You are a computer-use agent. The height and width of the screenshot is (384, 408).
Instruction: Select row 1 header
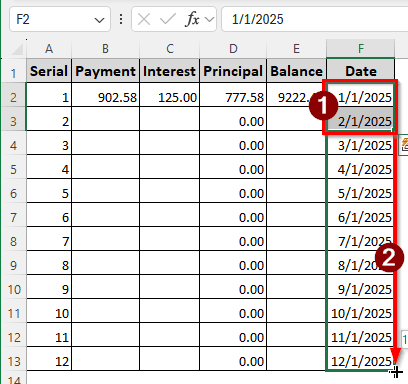point(13,71)
